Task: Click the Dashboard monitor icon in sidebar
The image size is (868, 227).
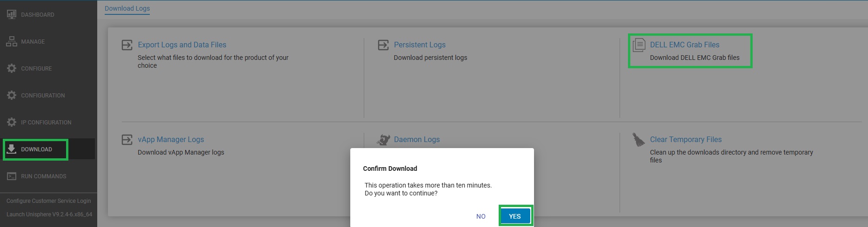Action: pos(12,14)
